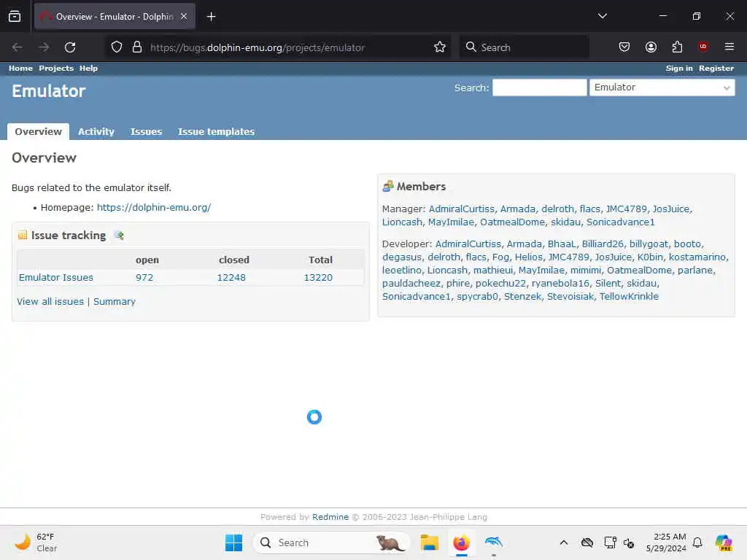Screen dimensions: 747x560
Task: Open the Copilot preview icon
Action: point(723,542)
